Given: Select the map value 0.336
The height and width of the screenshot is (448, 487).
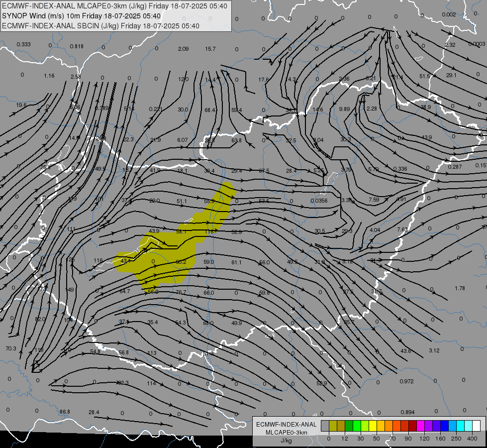Looking at the screenshot, I should point(400,169).
